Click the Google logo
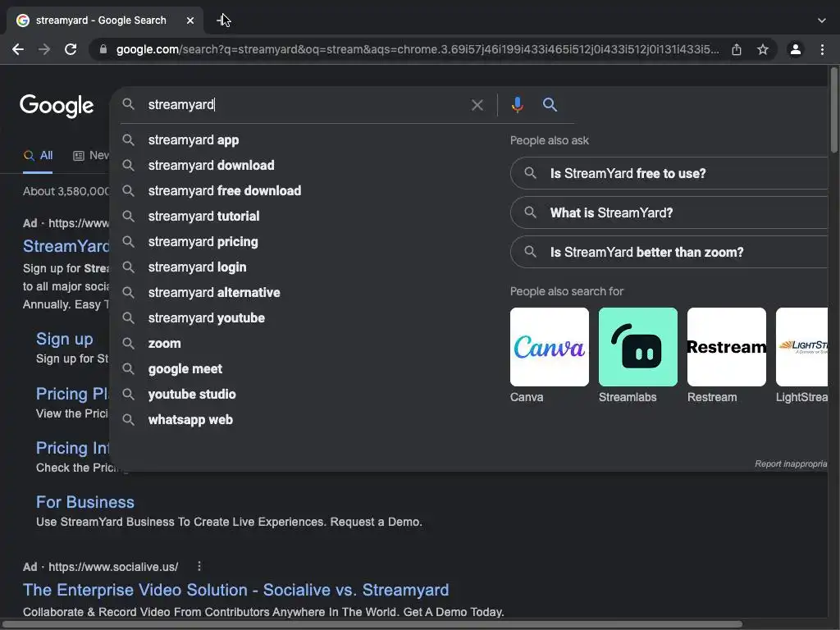Viewport: 840px width, 630px height. click(x=57, y=106)
